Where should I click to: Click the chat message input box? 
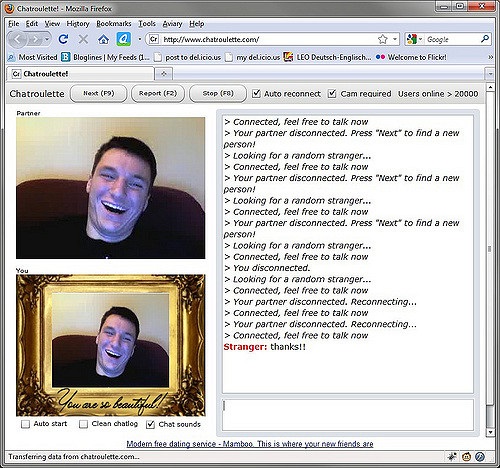(x=348, y=415)
